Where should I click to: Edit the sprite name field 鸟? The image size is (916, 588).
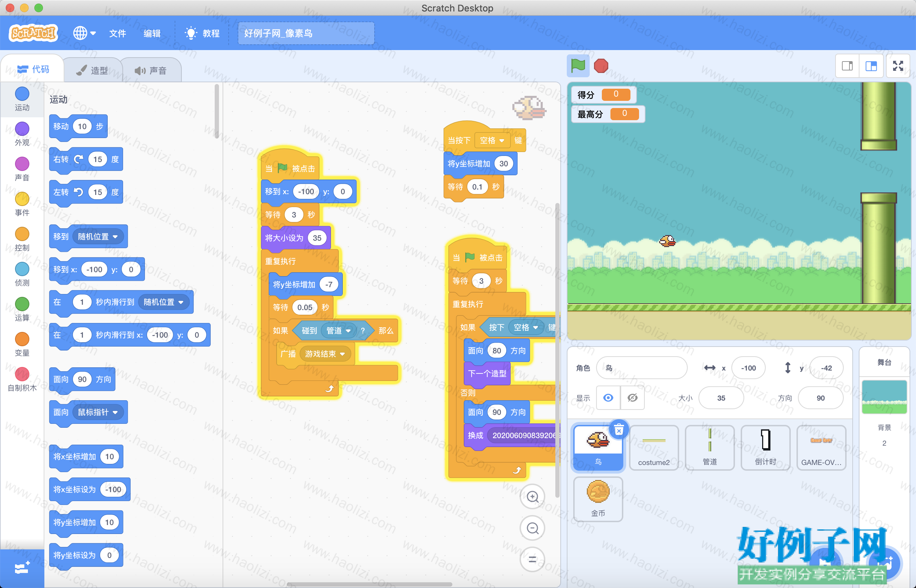[642, 368]
